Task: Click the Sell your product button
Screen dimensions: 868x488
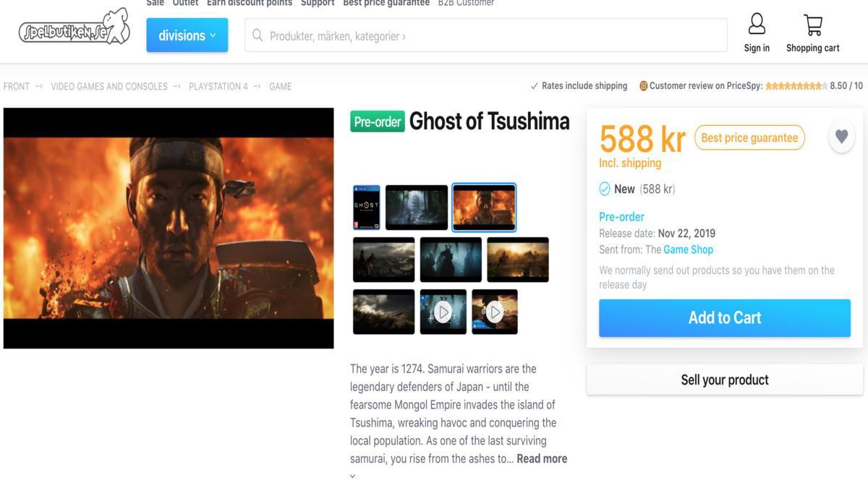Action: pos(725,380)
